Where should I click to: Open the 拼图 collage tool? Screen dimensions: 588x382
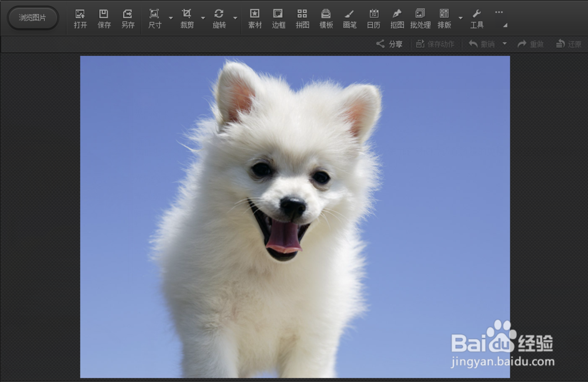click(x=302, y=19)
